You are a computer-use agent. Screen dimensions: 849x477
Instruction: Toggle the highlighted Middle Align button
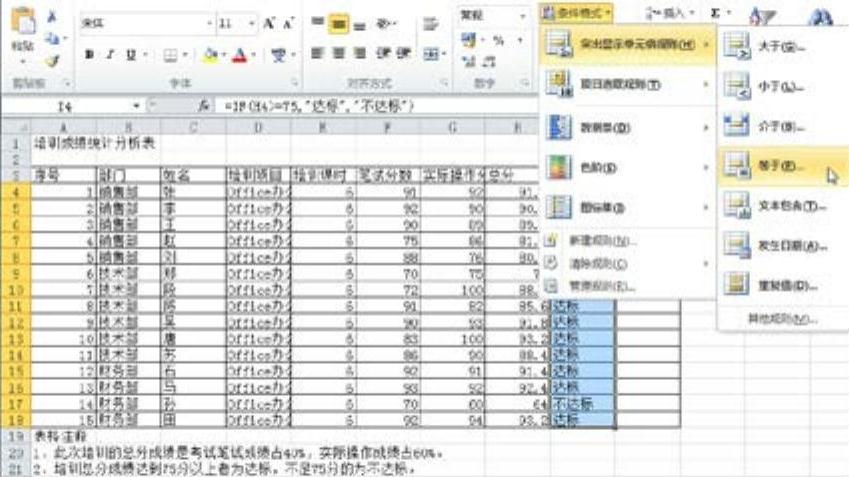point(338,23)
